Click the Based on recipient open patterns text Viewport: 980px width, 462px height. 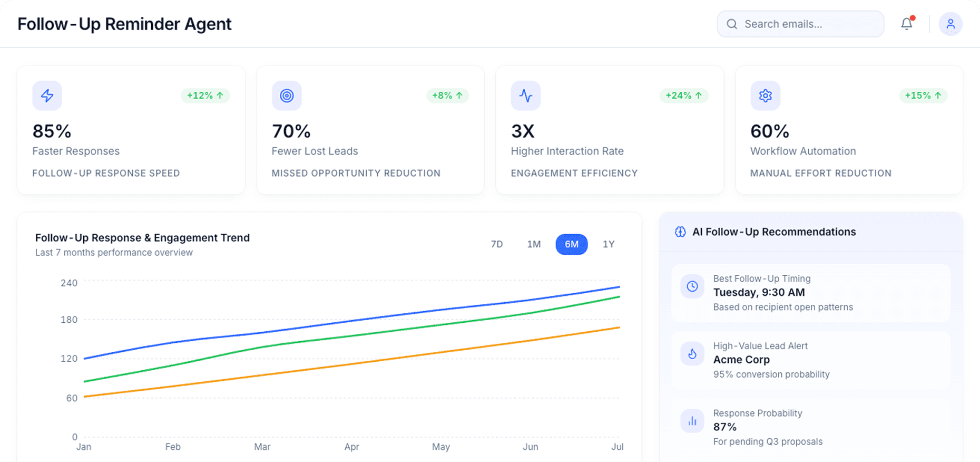[783, 307]
